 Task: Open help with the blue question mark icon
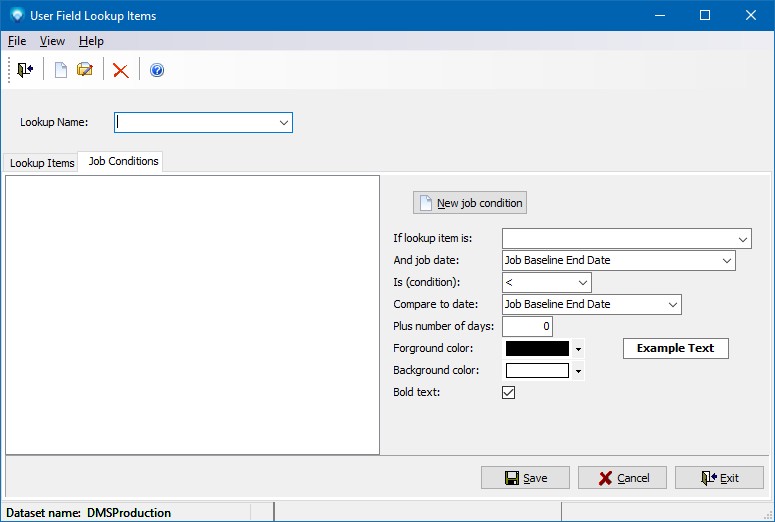157,70
